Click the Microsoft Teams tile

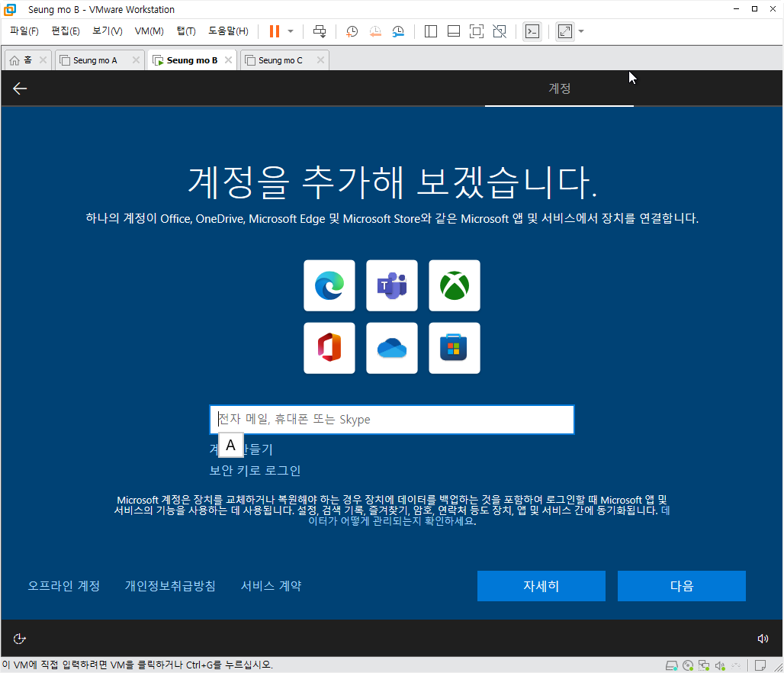[392, 285]
